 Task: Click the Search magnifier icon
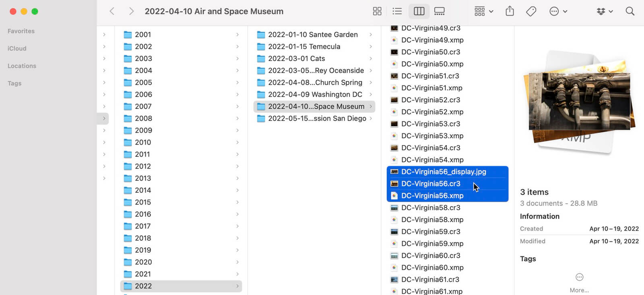pyautogui.click(x=630, y=11)
